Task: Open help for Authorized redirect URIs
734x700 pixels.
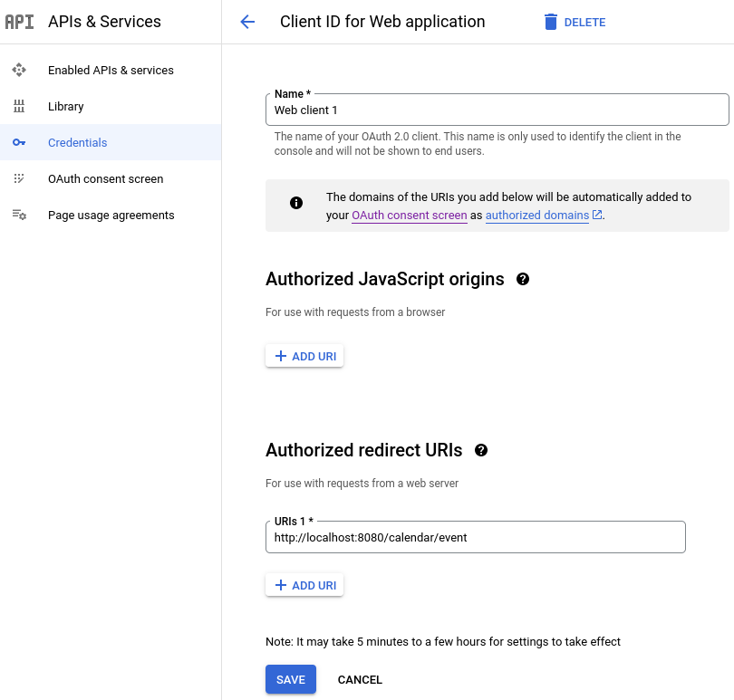Action: [x=481, y=450]
